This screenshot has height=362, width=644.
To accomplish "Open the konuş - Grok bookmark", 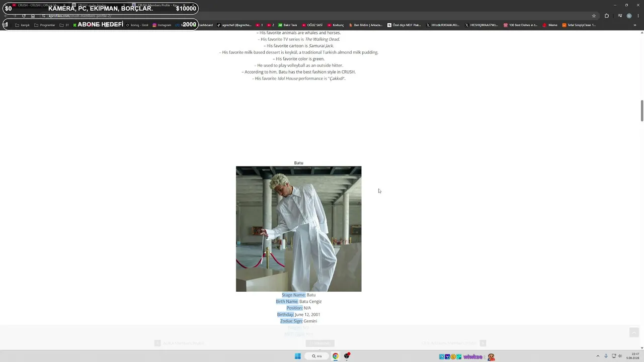I will (137, 25).
